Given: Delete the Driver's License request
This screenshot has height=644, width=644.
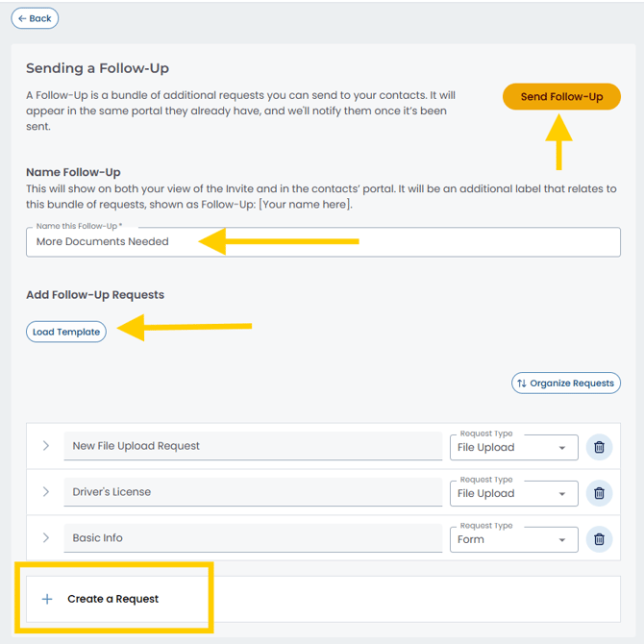Looking at the screenshot, I should coord(599,493).
